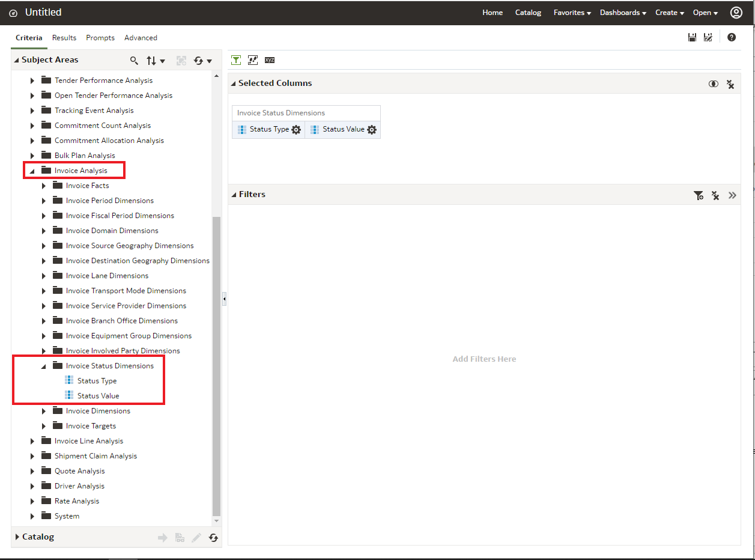Click the Catalog pane refresh icon
The width and height of the screenshot is (755, 560).
pos(213,538)
